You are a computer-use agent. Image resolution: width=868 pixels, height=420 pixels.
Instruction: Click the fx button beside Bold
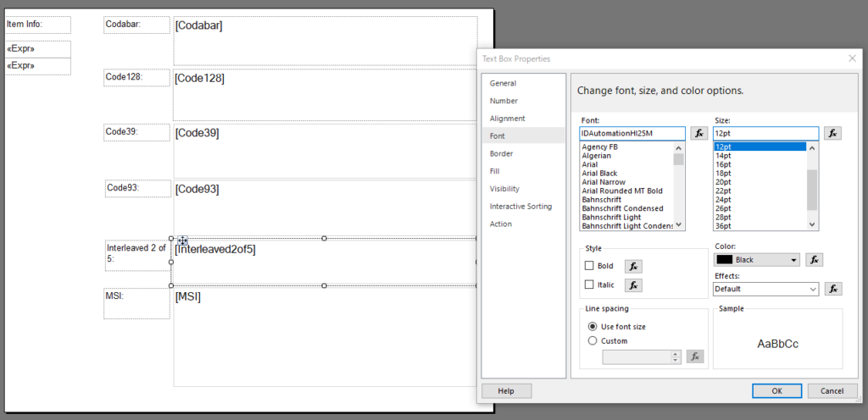coord(634,267)
